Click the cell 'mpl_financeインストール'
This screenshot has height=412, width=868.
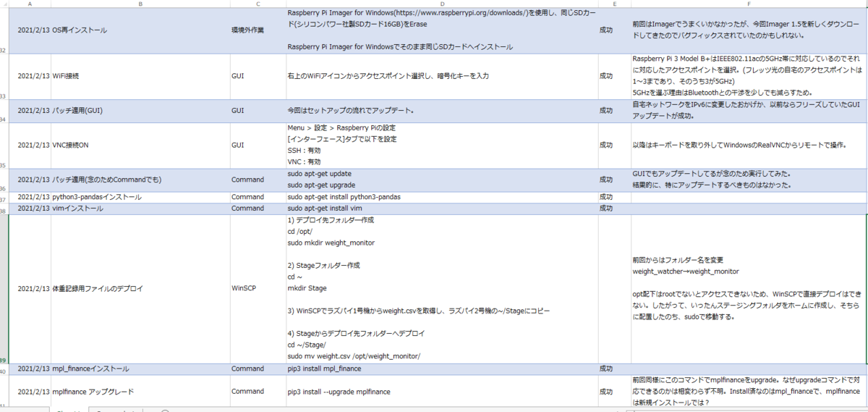click(x=140, y=369)
